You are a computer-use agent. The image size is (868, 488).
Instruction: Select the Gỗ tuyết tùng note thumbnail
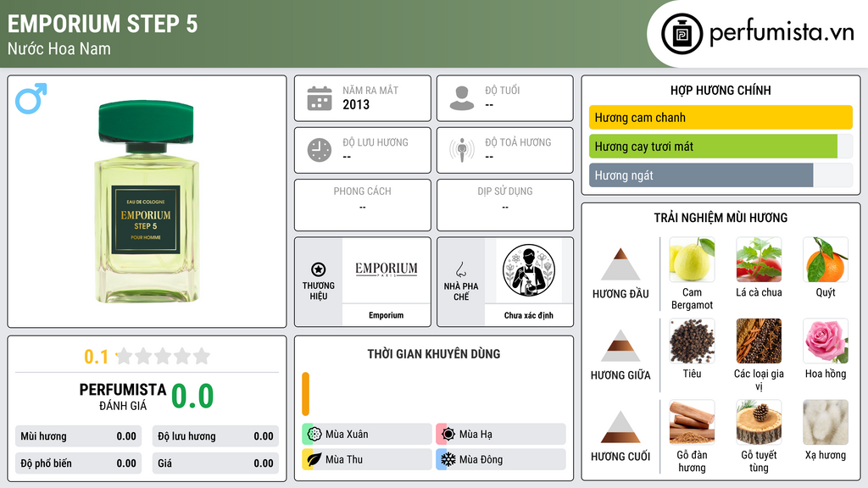click(759, 422)
